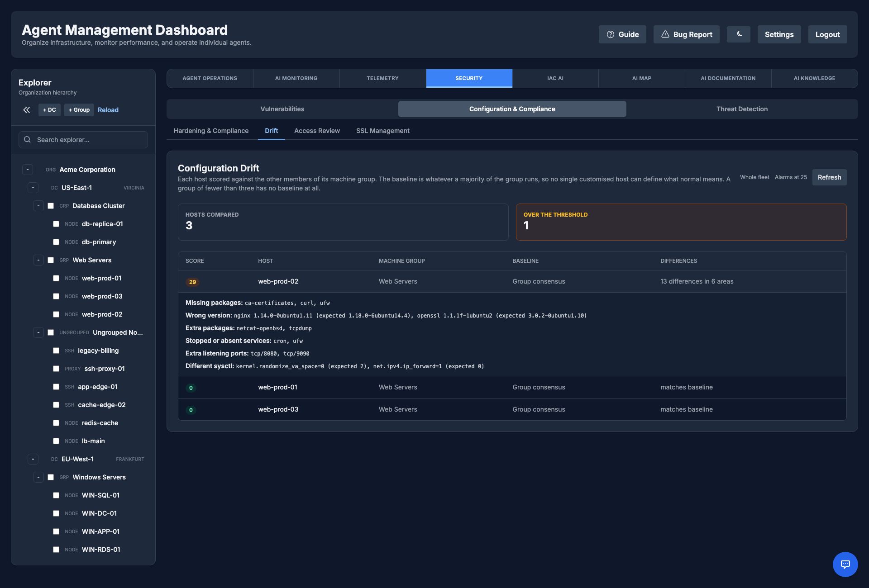Toggle dark mode with the moon icon
The image size is (869, 588).
coord(739,34)
